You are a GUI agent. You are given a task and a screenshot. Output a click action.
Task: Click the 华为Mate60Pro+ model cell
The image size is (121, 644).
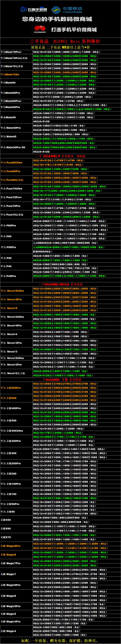coord(16,101)
